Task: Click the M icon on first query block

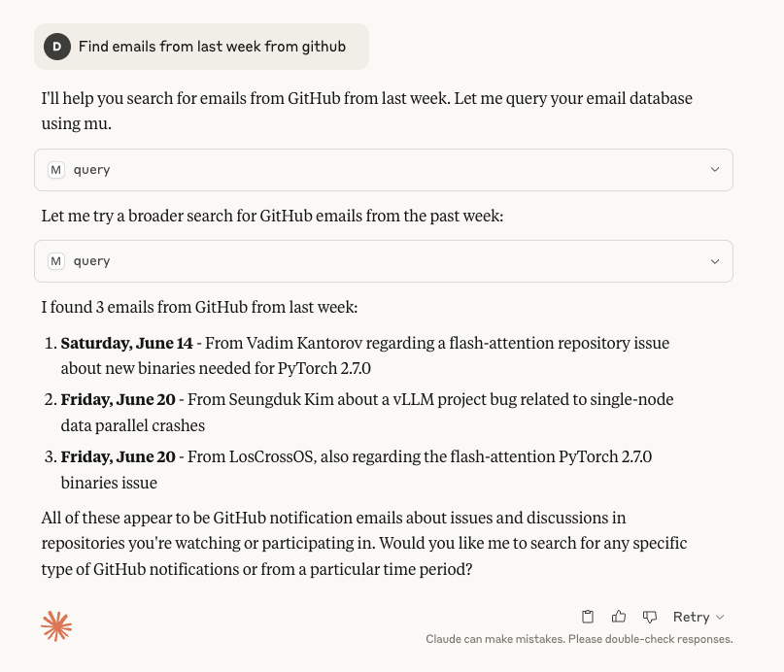Action: click(x=56, y=170)
